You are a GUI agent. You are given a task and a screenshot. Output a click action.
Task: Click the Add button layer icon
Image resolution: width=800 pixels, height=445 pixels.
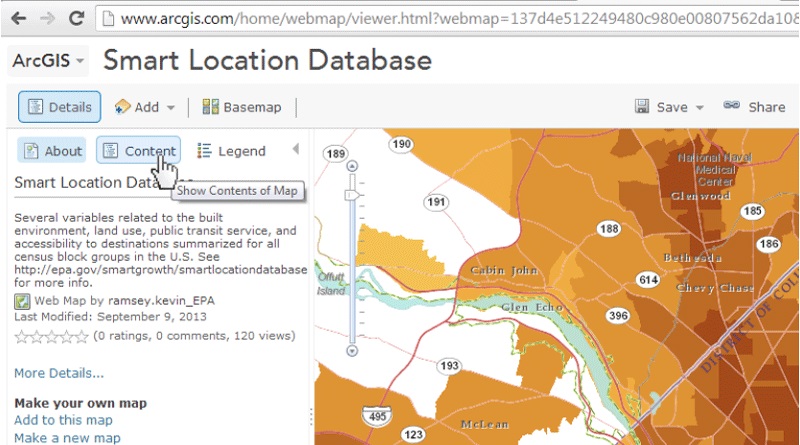click(122, 107)
